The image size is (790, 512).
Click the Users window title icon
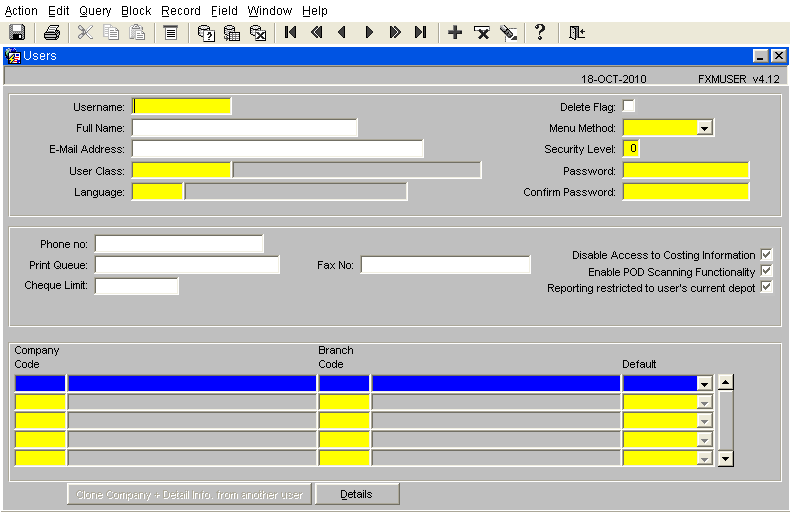click(13, 56)
